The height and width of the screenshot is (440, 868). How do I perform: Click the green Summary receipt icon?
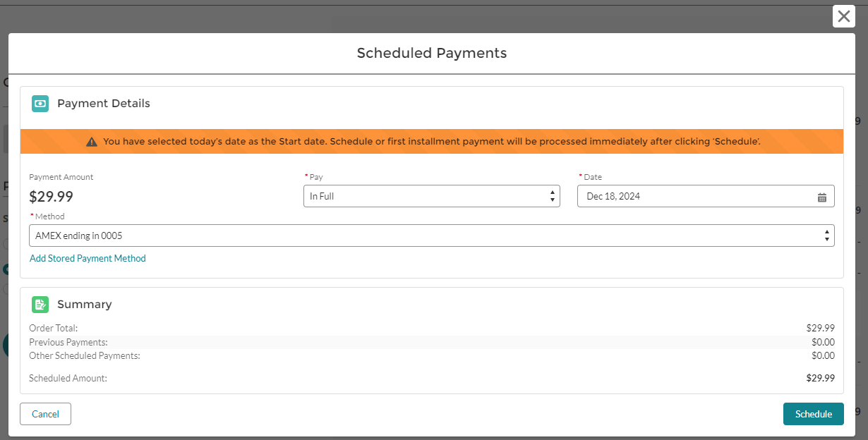point(40,304)
